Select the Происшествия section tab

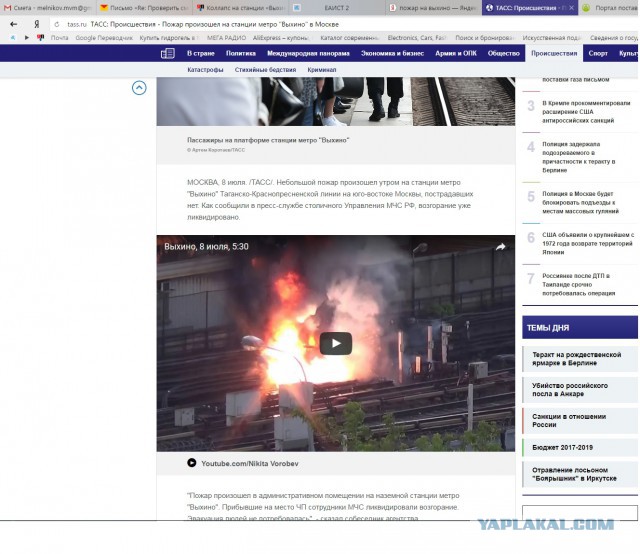click(554, 53)
